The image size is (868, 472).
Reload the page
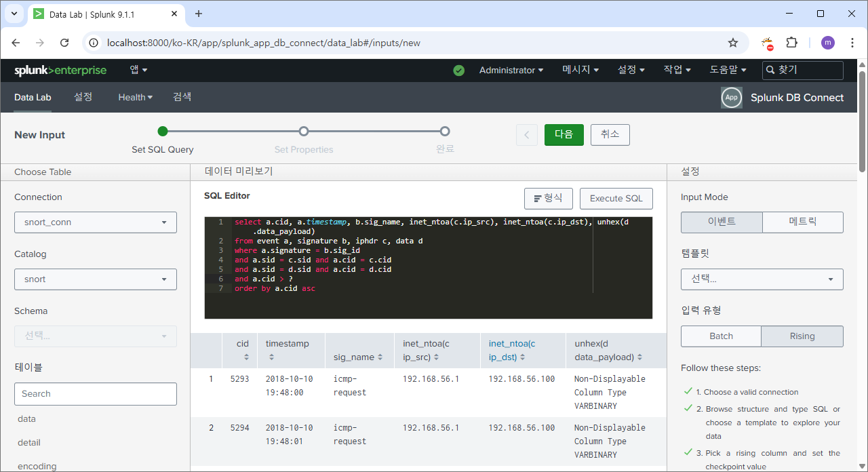coord(64,43)
